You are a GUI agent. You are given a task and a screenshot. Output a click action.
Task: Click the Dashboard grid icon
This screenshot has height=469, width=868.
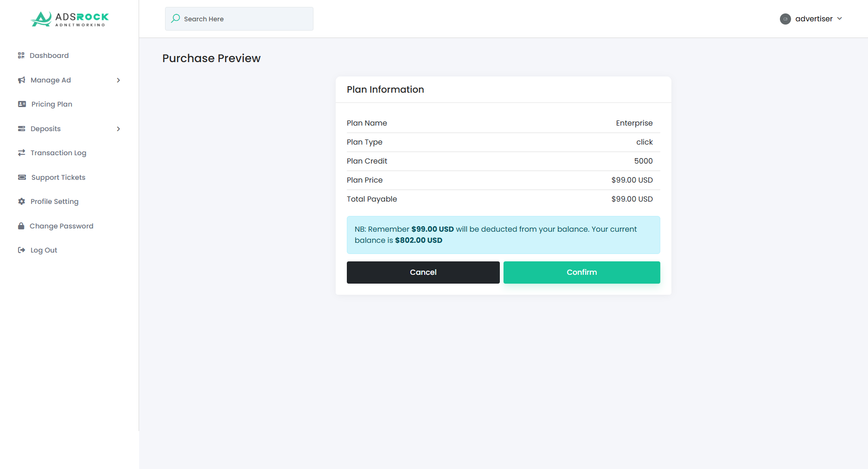coord(21,56)
